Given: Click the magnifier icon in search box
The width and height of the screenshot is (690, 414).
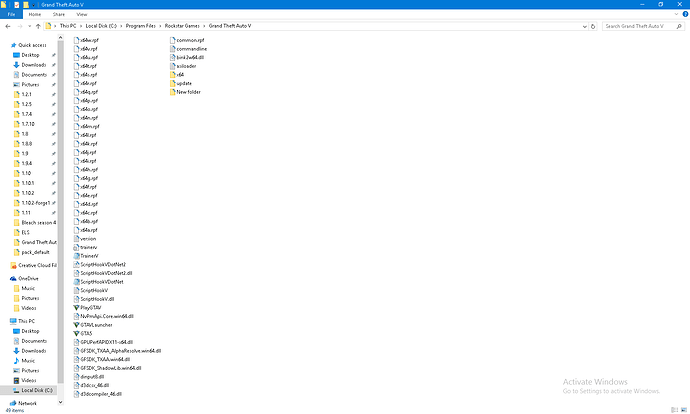Looking at the screenshot, I should click(x=679, y=26).
